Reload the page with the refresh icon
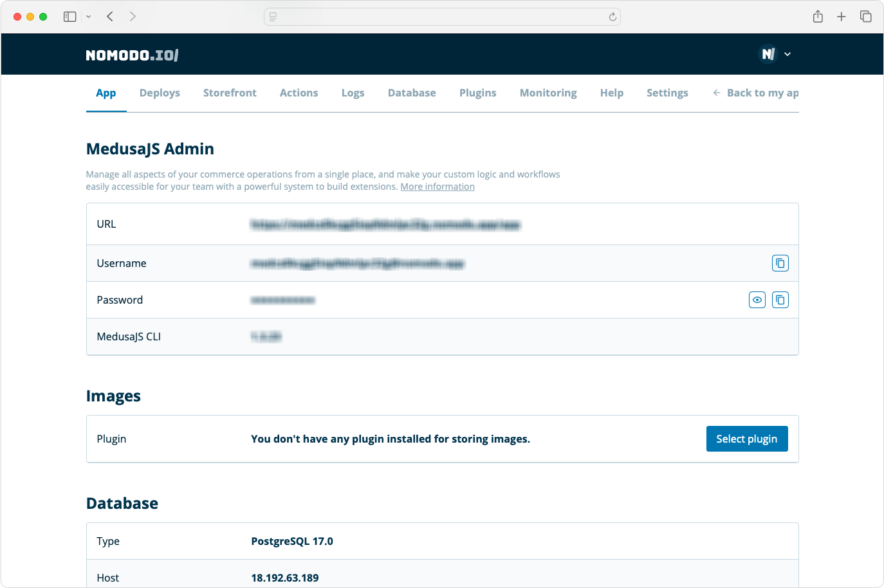The height and width of the screenshot is (588, 884). pyautogui.click(x=612, y=17)
